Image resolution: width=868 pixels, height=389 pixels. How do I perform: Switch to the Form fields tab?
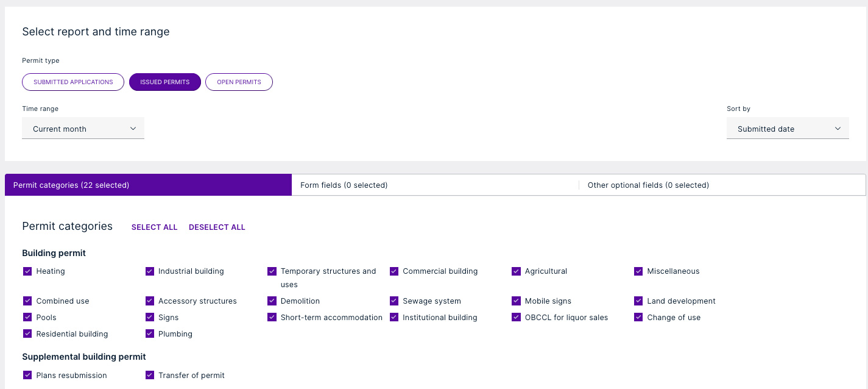coord(344,185)
